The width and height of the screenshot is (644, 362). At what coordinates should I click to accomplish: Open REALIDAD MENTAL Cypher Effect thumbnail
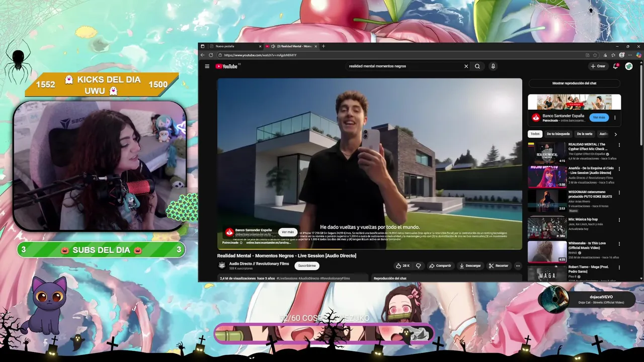click(547, 153)
